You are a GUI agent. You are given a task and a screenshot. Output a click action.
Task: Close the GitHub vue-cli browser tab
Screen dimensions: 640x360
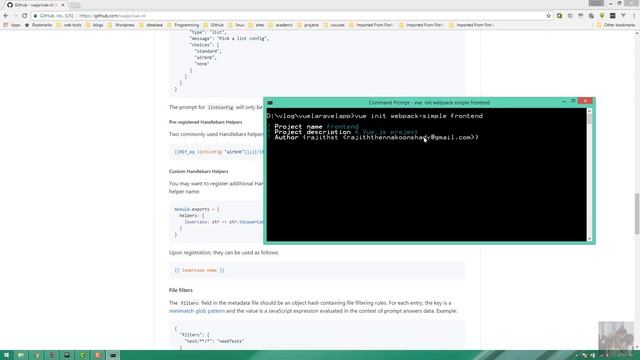pyautogui.click(x=63, y=5)
